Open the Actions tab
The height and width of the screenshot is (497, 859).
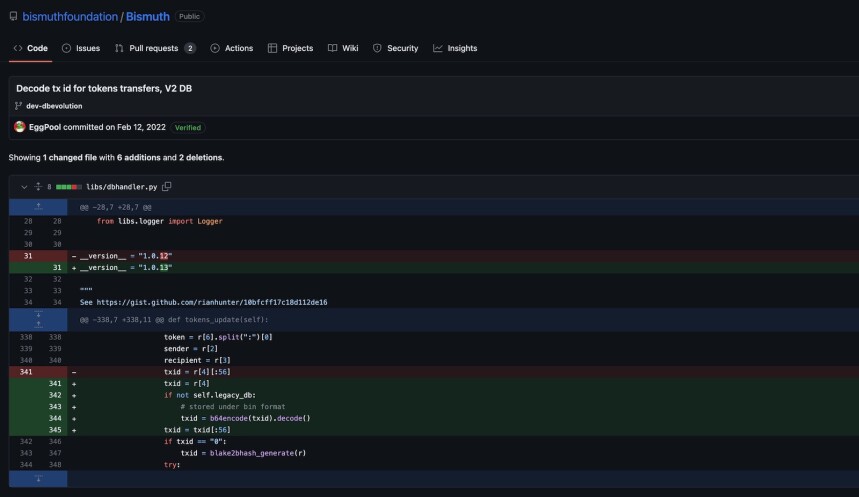click(x=232, y=48)
